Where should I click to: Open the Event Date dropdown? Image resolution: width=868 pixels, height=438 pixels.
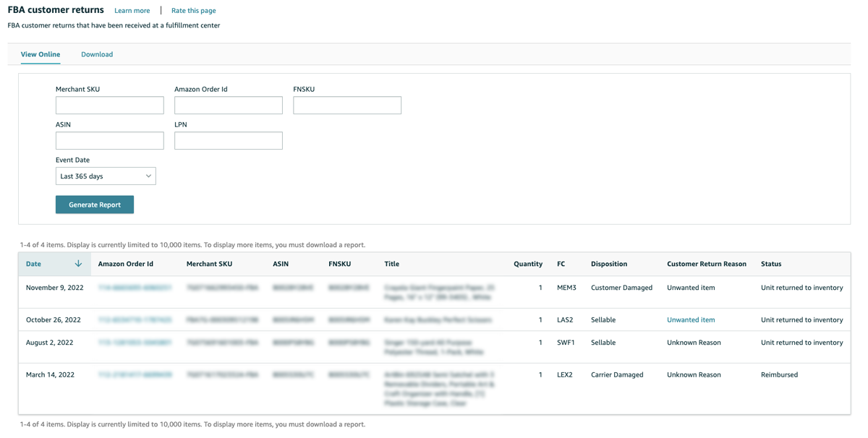(x=106, y=176)
